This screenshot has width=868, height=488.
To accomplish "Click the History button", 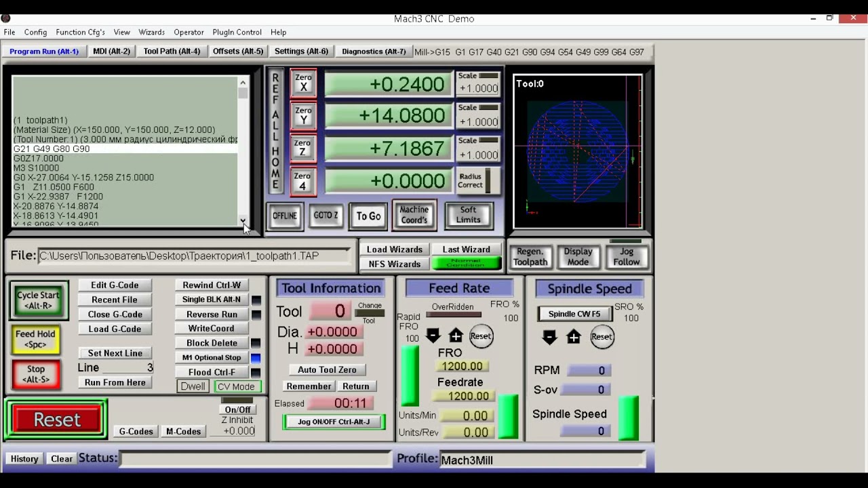I will 24,459.
